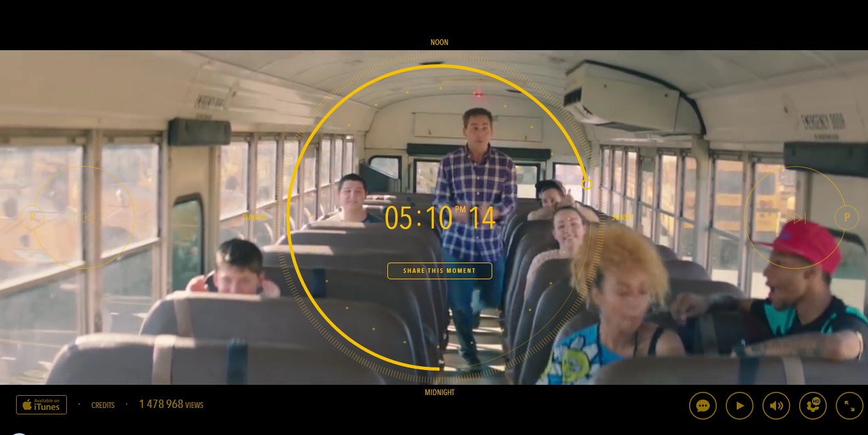Viewport: 868px width, 435px height.
Task: Click the 05:10 PM time display
Action: click(419, 218)
